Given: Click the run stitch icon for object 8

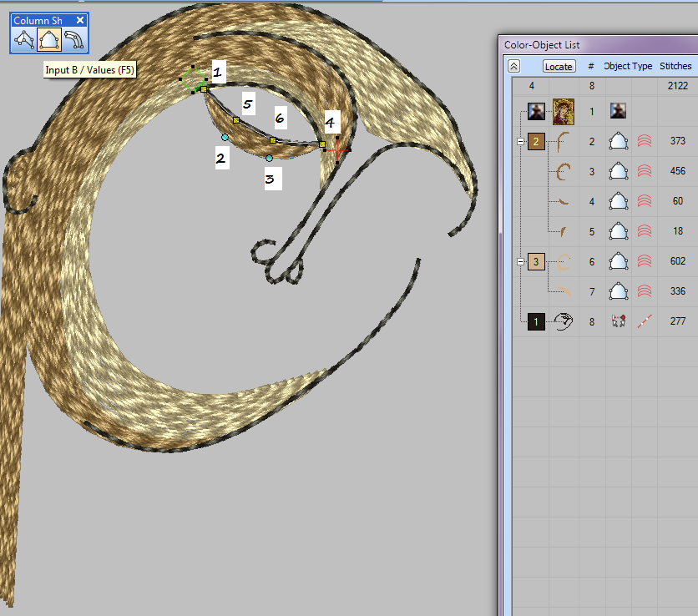Looking at the screenshot, I should (x=645, y=321).
